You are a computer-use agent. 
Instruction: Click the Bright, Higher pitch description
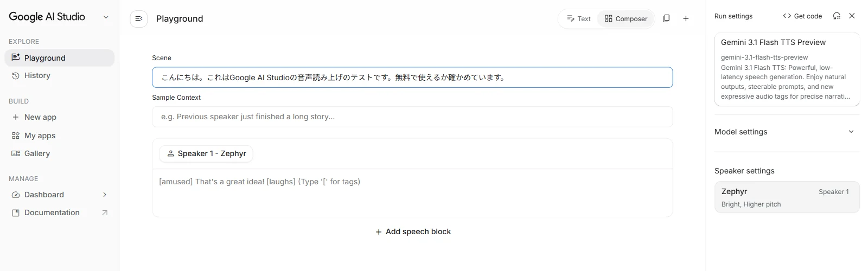(x=751, y=204)
